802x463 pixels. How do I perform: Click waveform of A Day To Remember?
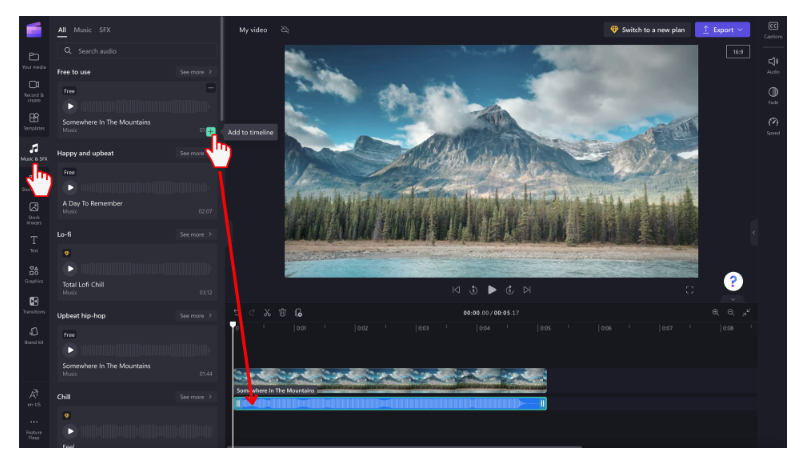pyautogui.click(x=145, y=188)
